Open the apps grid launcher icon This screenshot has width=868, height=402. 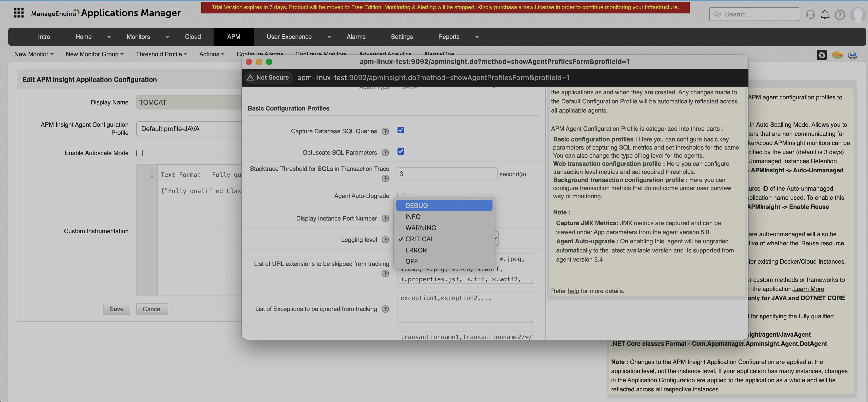(x=18, y=13)
